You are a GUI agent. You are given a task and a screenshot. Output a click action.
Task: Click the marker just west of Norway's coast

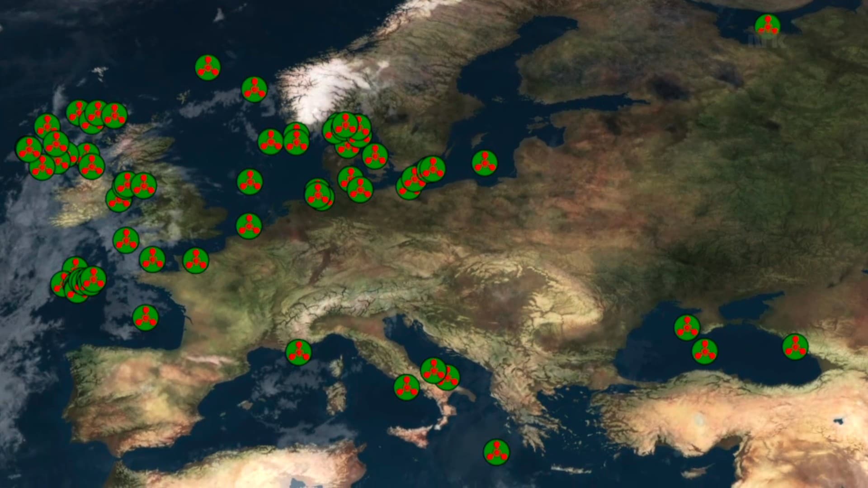(x=254, y=89)
